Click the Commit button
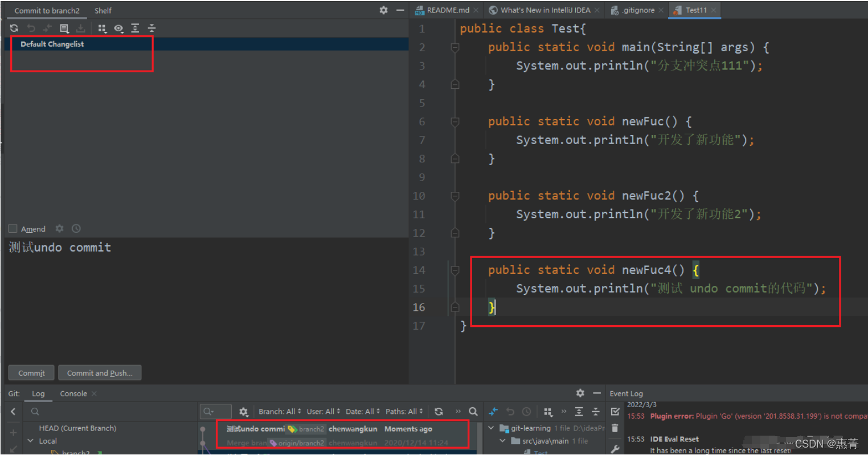This screenshot has width=868, height=455. tap(31, 373)
